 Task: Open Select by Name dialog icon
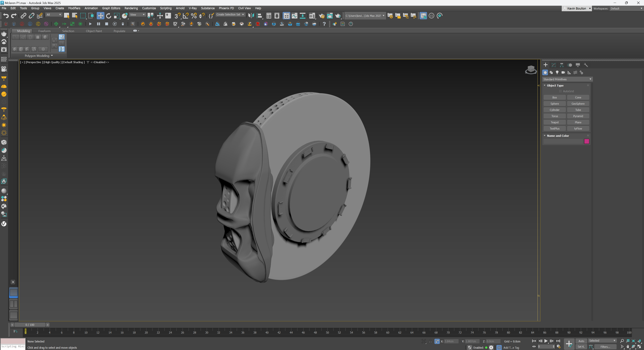point(75,16)
